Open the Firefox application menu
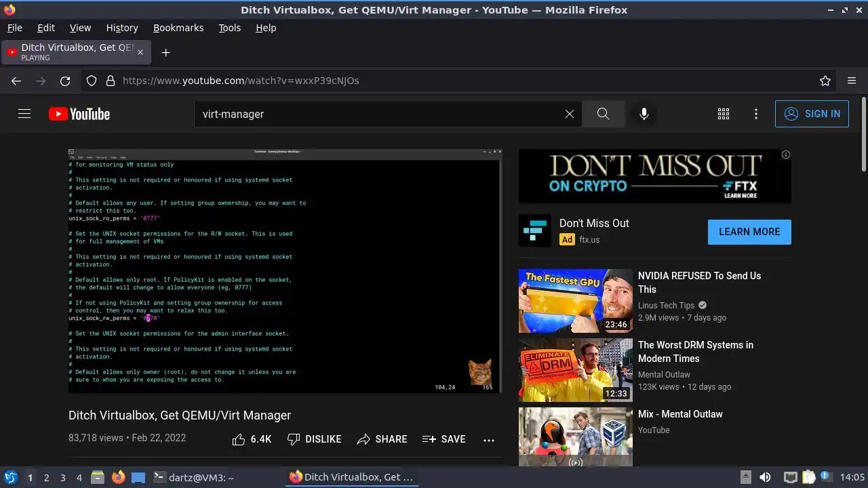Image resolution: width=868 pixels, height=488 pixels. coord(852,81)
